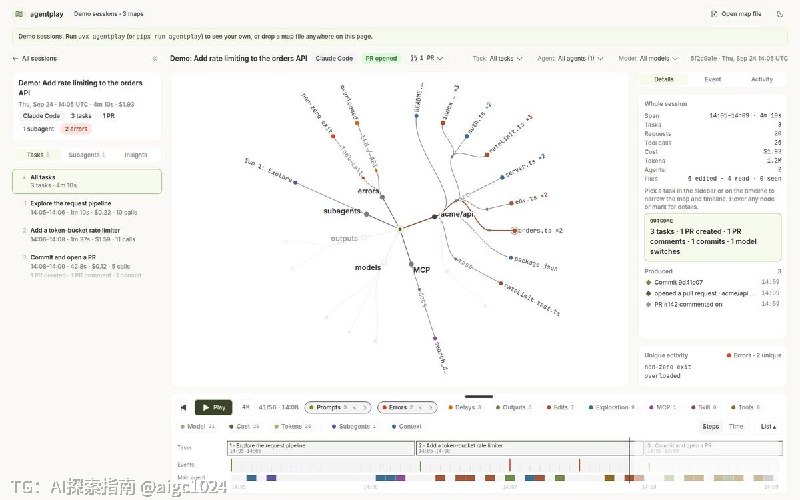
Task: Open the Commit produced item
Action: (x=713, y=282)
